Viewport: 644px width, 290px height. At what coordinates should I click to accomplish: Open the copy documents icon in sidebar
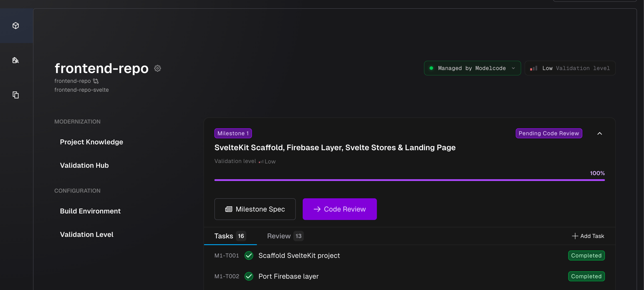click(x=16, y=95)
